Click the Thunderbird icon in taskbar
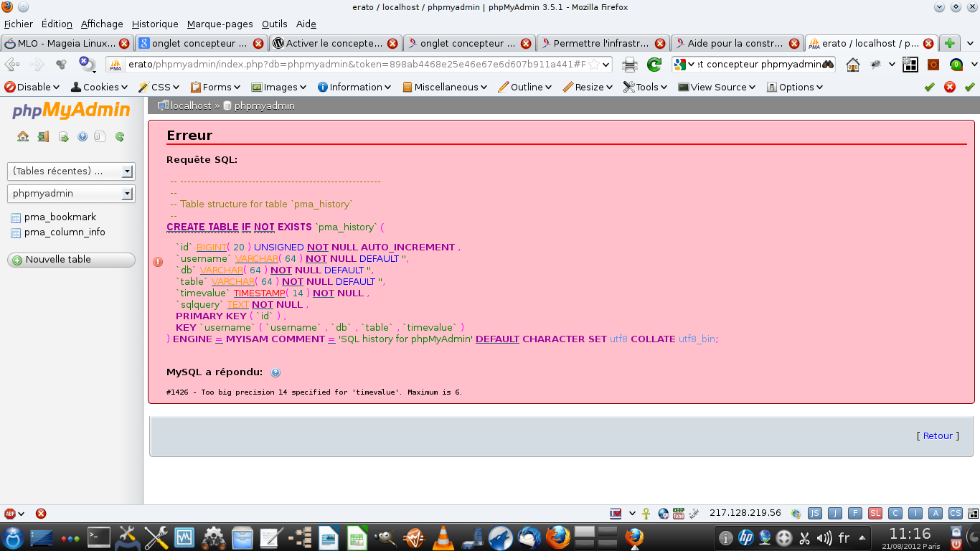Image resolution: width=980 pixels, height=551 pixels. pyautogui.click(x=529, y=537)
